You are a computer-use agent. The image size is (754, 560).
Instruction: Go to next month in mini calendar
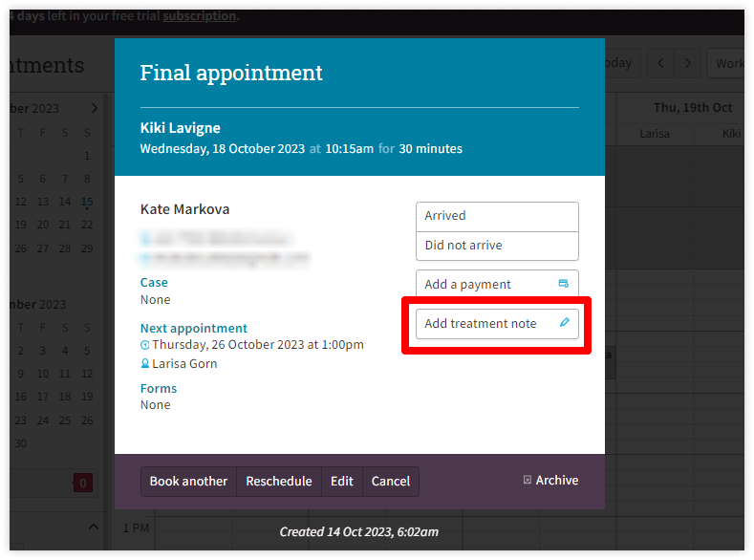tap(95, 108)
